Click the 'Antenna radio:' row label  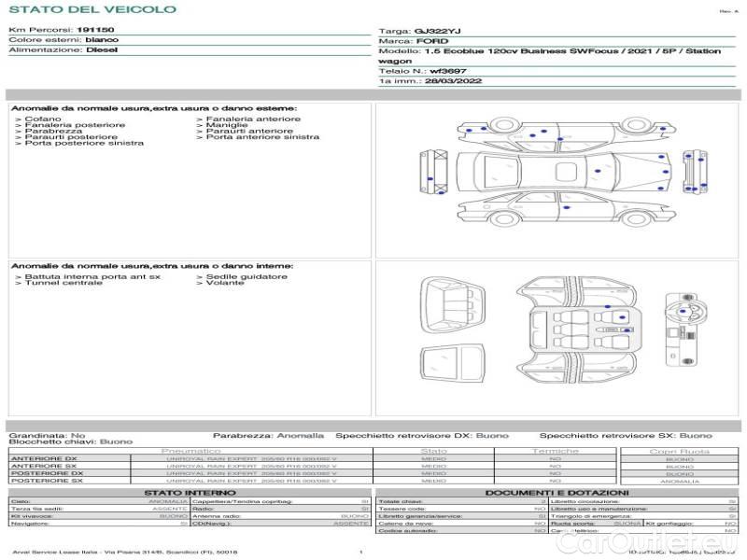[217, 517]
